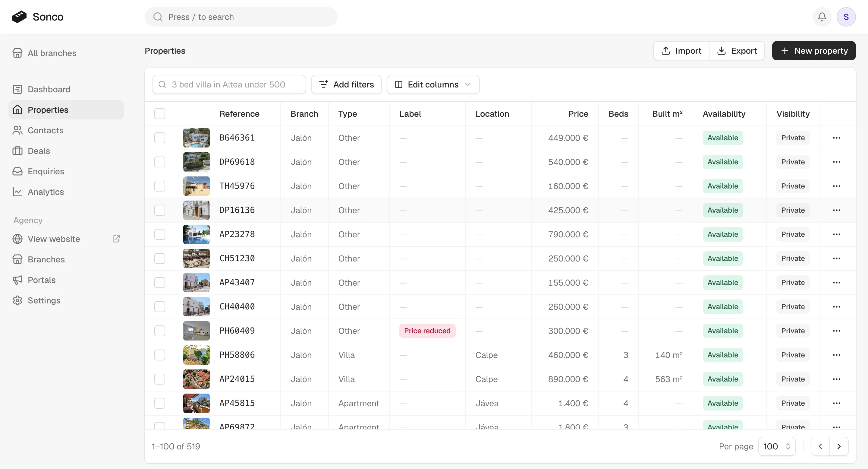Image resolution: width=868 pixels, height=469 pixels.
Task: Open the user avatar S menu
Action: point(846,17)
